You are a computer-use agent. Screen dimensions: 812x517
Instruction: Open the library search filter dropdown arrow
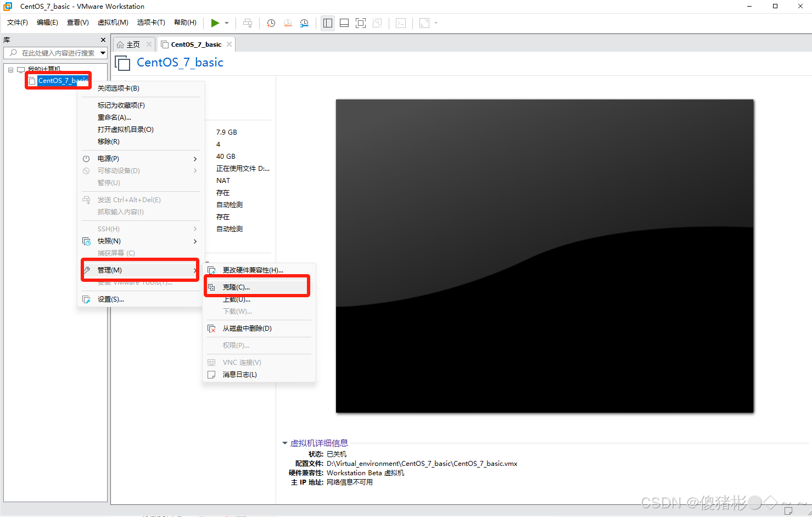pyautogui.click(x=103, y=53)
